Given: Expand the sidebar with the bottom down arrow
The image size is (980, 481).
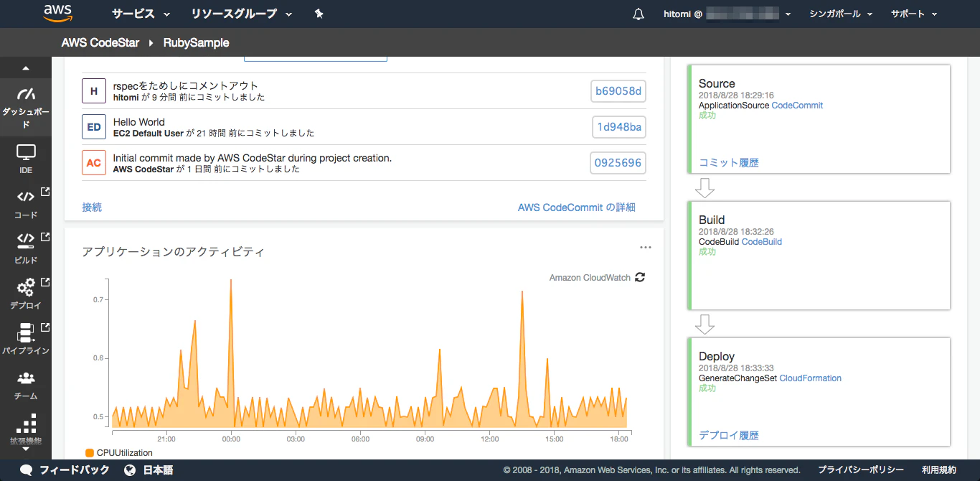Looking at the screenshot, I should coord(26,449).
